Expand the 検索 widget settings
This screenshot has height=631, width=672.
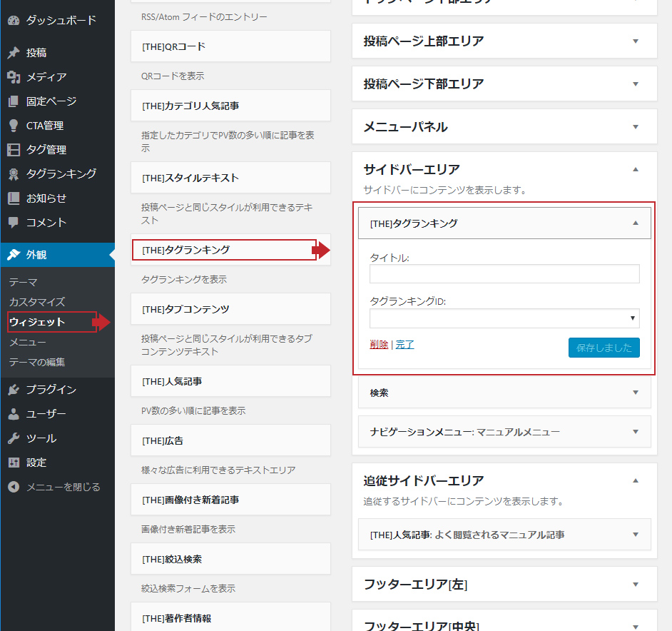[635, 393]
